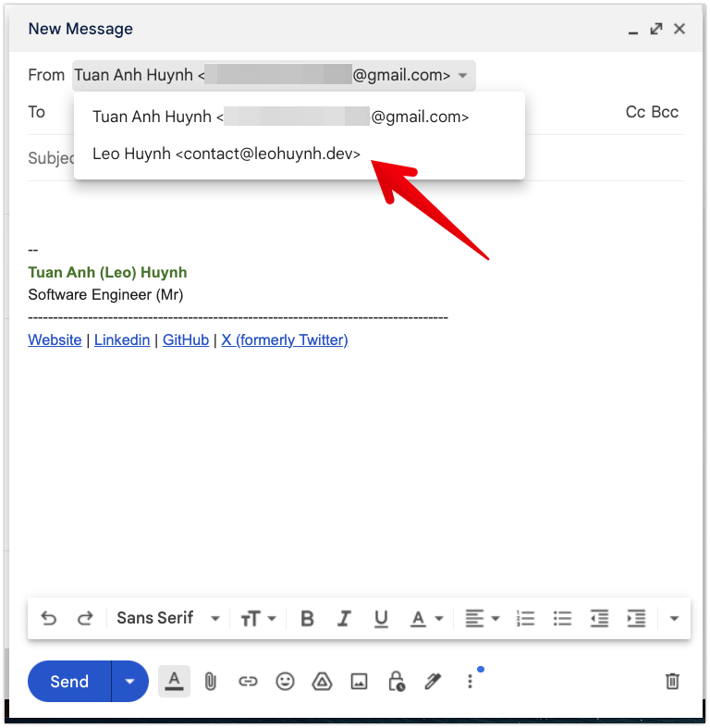The image size is (710, 728).
Task: Insert a bulleted list
Action: click(x=562, y=619)
